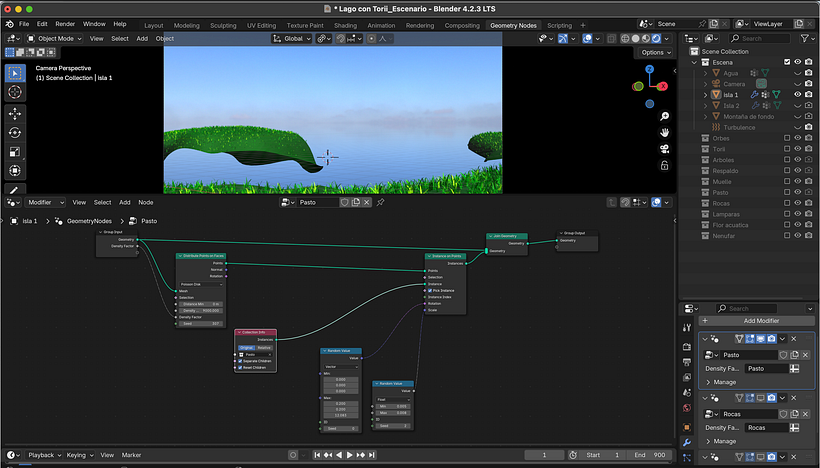Play the animation in reverse

click(x=339, y=455)
